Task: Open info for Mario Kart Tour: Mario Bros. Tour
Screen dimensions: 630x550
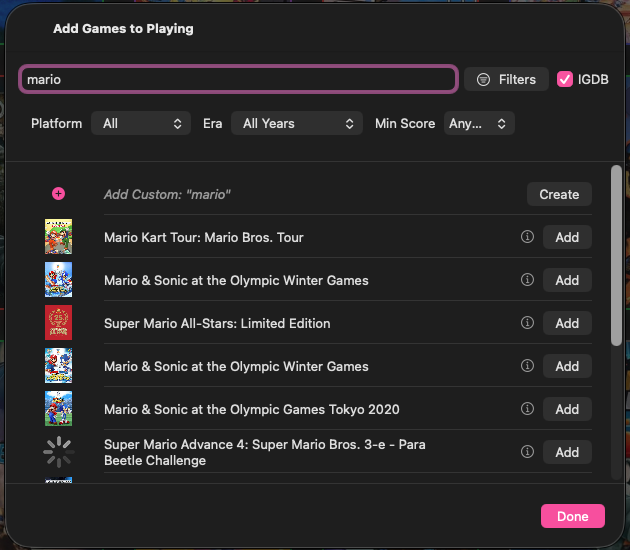Action: [x=527, y=237]
